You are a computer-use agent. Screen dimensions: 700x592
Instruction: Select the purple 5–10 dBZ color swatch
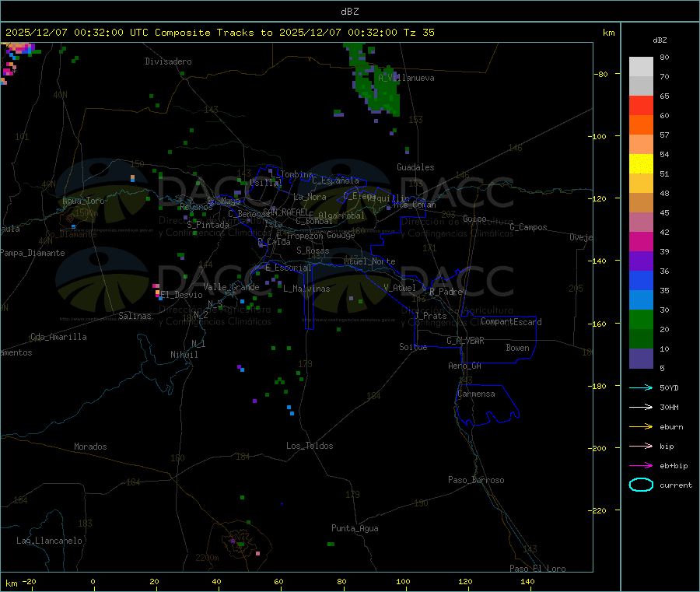[641, 359]
